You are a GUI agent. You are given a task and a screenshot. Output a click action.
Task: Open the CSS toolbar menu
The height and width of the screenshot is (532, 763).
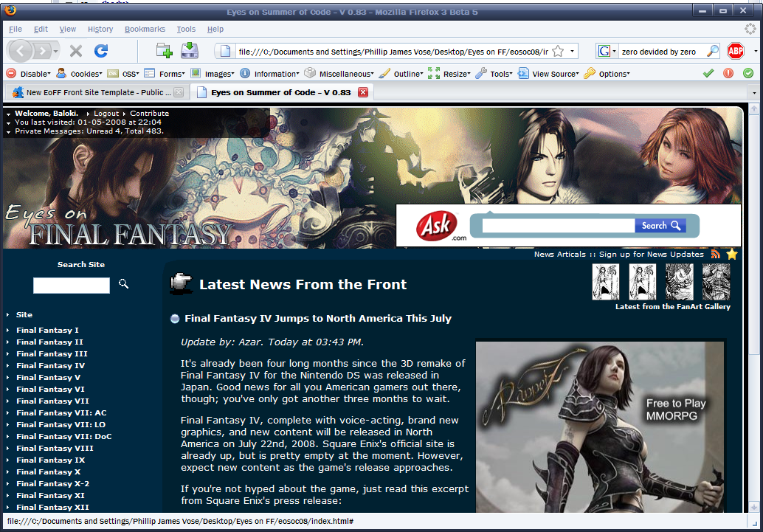pos(123,74)
